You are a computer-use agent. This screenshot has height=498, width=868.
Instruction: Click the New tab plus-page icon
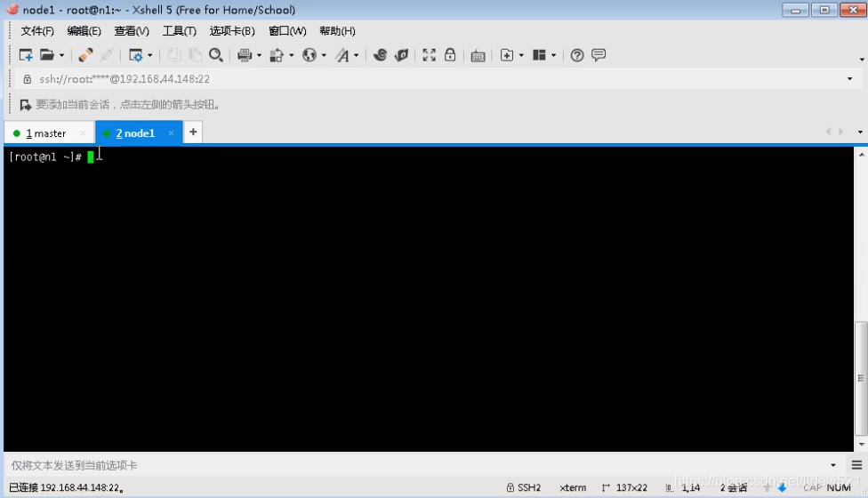tap(507, 55)
